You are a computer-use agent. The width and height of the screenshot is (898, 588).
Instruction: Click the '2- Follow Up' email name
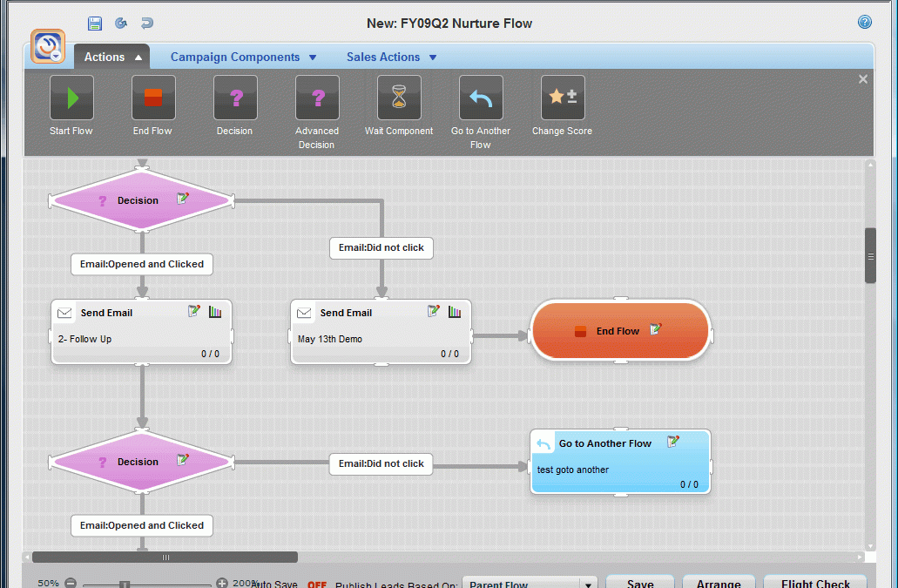84,339
